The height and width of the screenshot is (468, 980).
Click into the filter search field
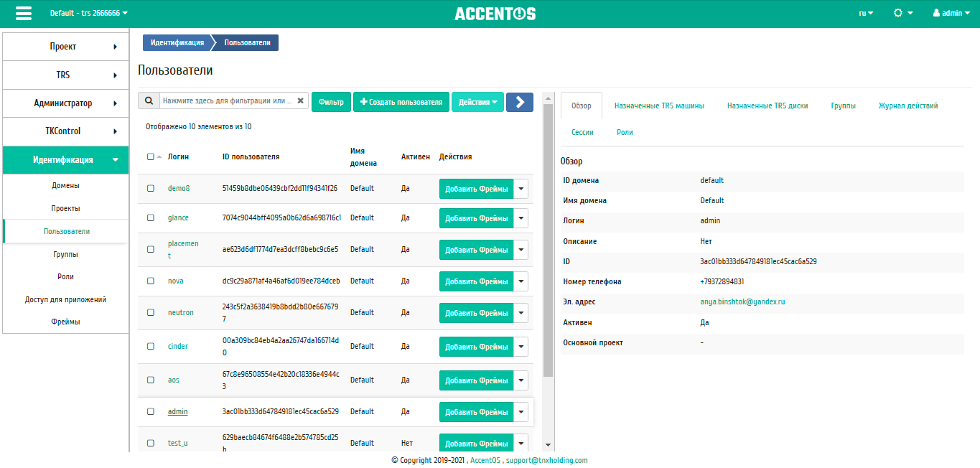[x=227, y=101]
